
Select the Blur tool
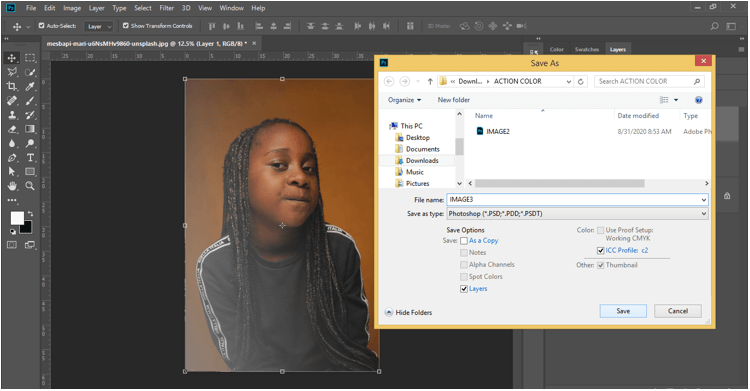coord(12,143)
